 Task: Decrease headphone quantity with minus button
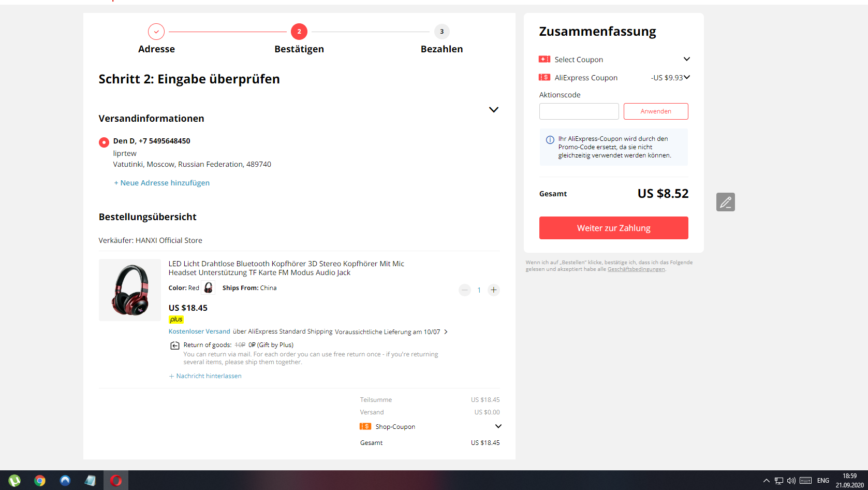[465, 290]
